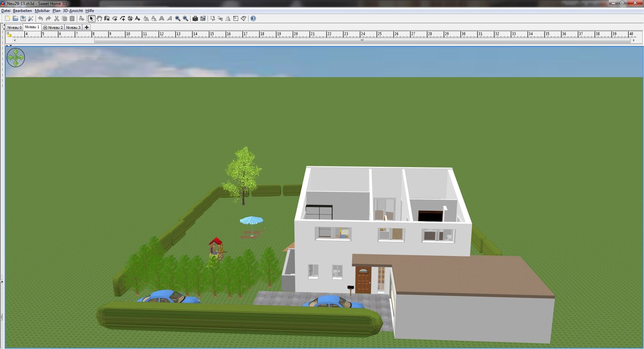Screen dimensions: 644x349
Task: Click the zoom in magnifier icon
Action: coord(178,19)
